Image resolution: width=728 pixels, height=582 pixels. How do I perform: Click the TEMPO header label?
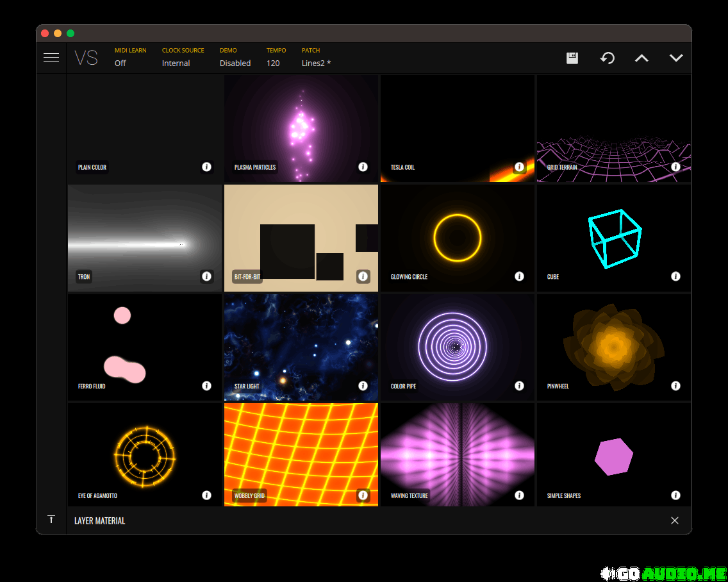point(276,50)
